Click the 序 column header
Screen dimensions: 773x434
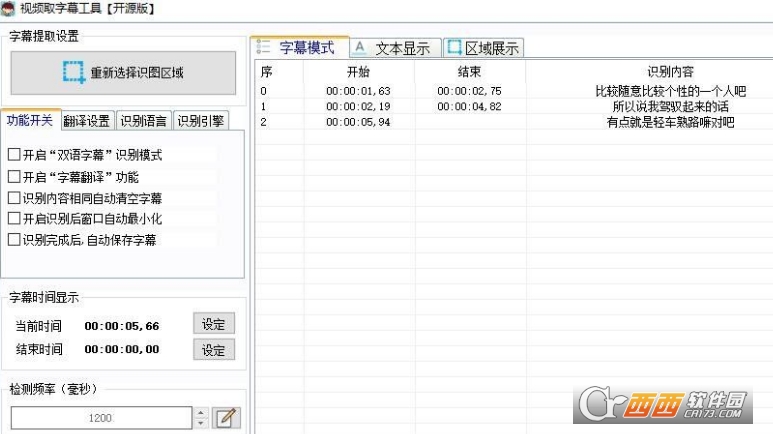click(x=279, y=72)
